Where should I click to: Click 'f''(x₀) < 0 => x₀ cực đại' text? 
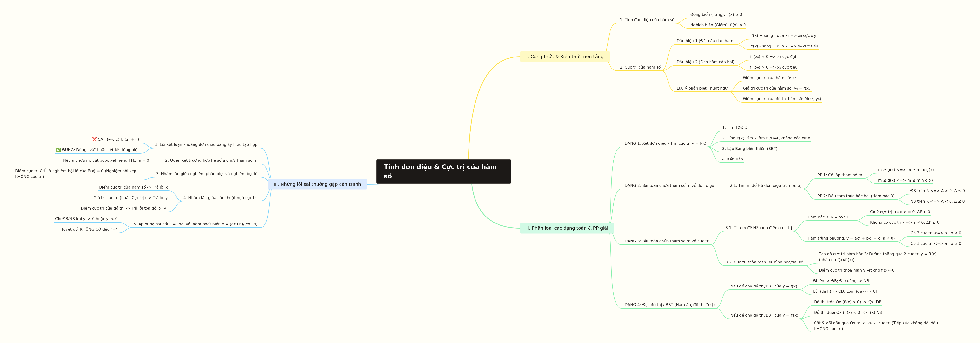(x=773, y=57)
